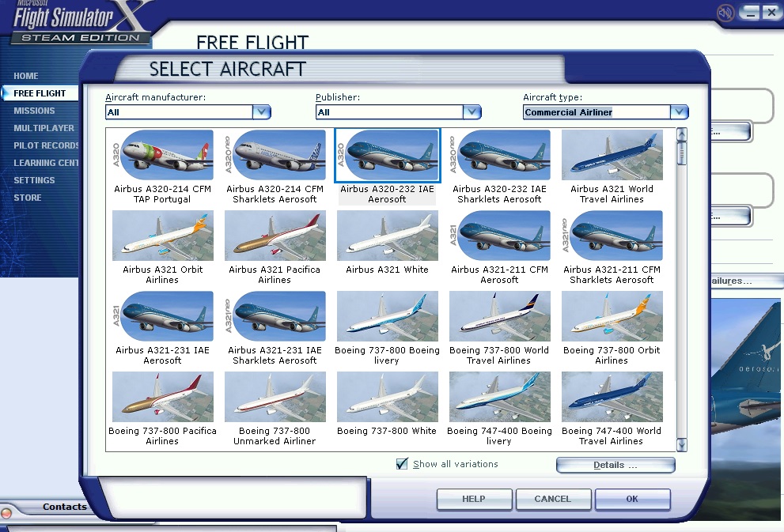Select Boeing 737-800 Unmarked Airliner thumbnail

pos(275,397)
